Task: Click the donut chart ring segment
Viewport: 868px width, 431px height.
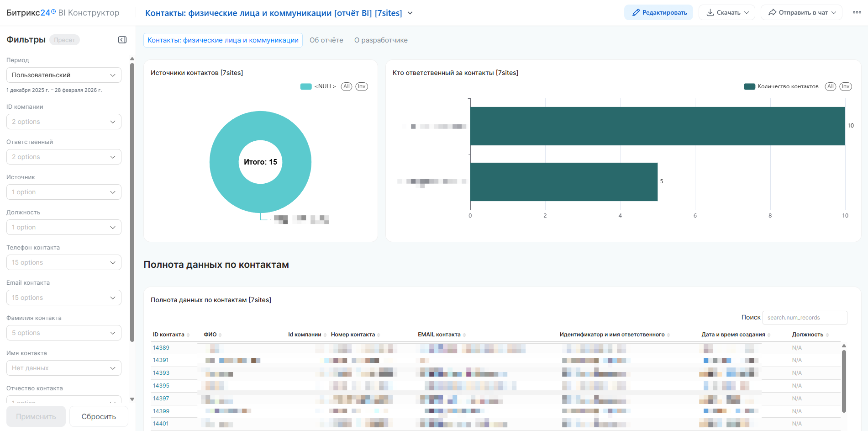Action: pyautogui.click(x=224, y=162)
